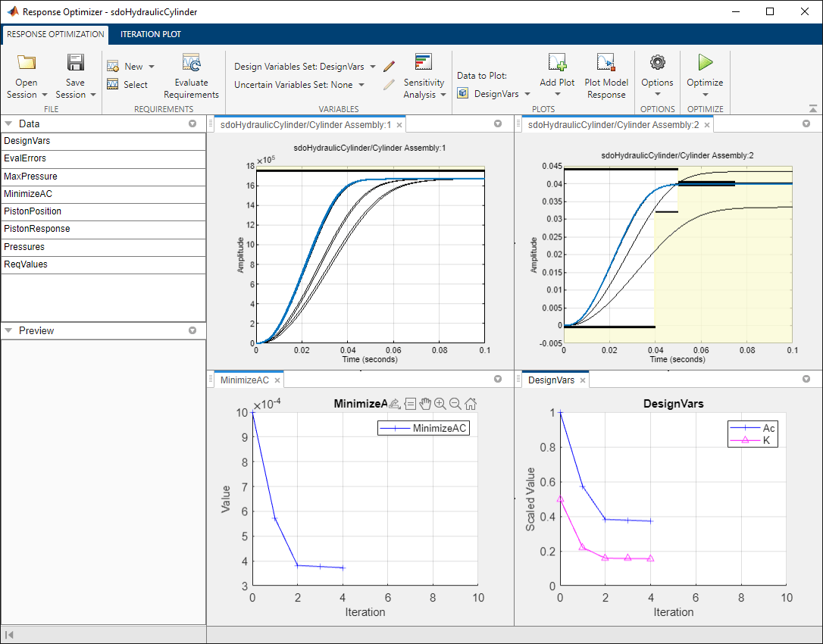Image resolution: width=823 pixels, height=644 pixels.
Task: Click the Save Session disk icon
Action: click(76, 63)
